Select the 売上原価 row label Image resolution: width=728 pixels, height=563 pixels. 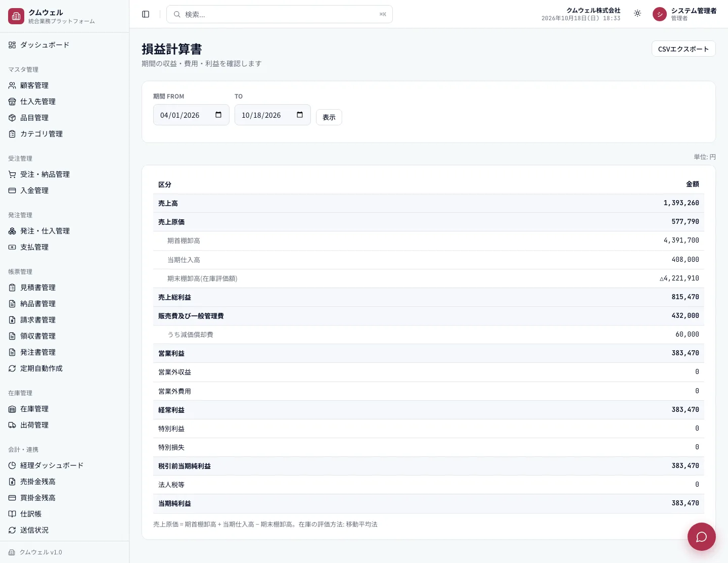171,222
